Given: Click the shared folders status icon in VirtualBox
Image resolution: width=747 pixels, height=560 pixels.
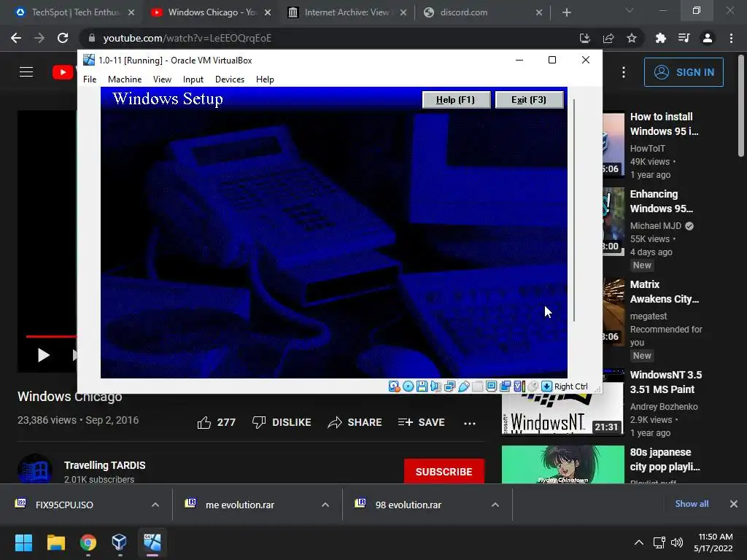Looking at the screenshot, I should pos(477,386).
